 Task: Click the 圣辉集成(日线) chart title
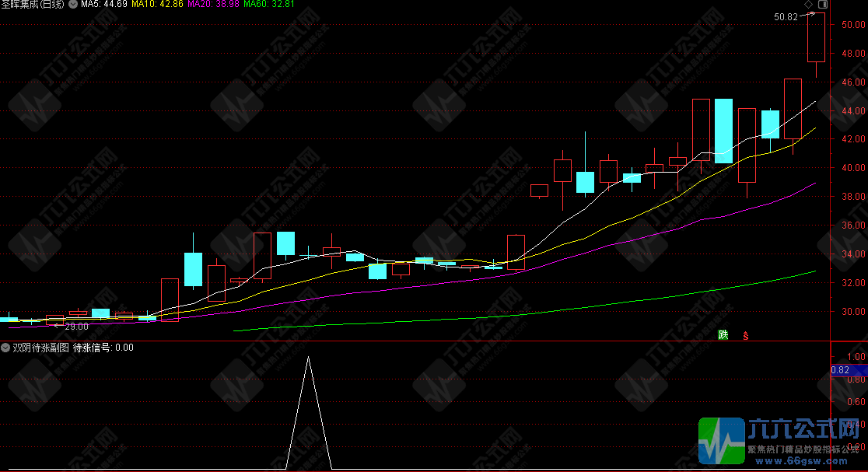33,5
